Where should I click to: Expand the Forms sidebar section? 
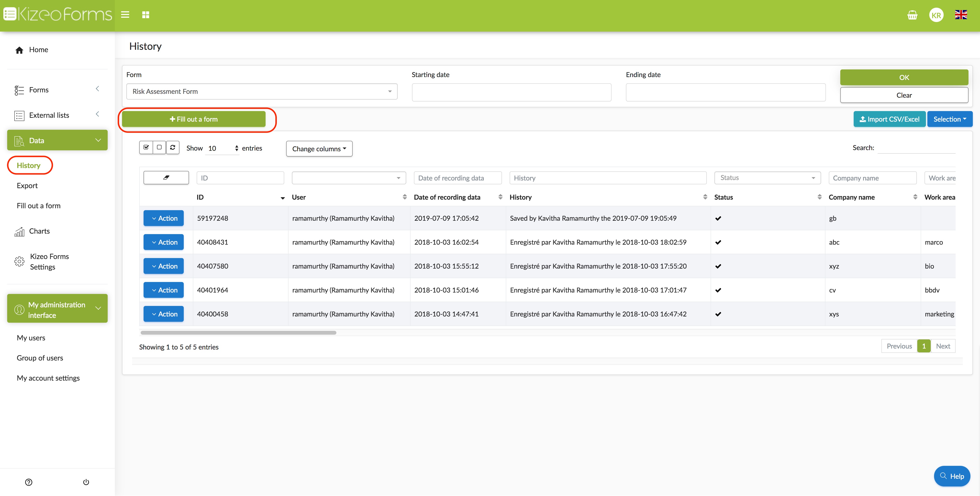coord(57,90)
